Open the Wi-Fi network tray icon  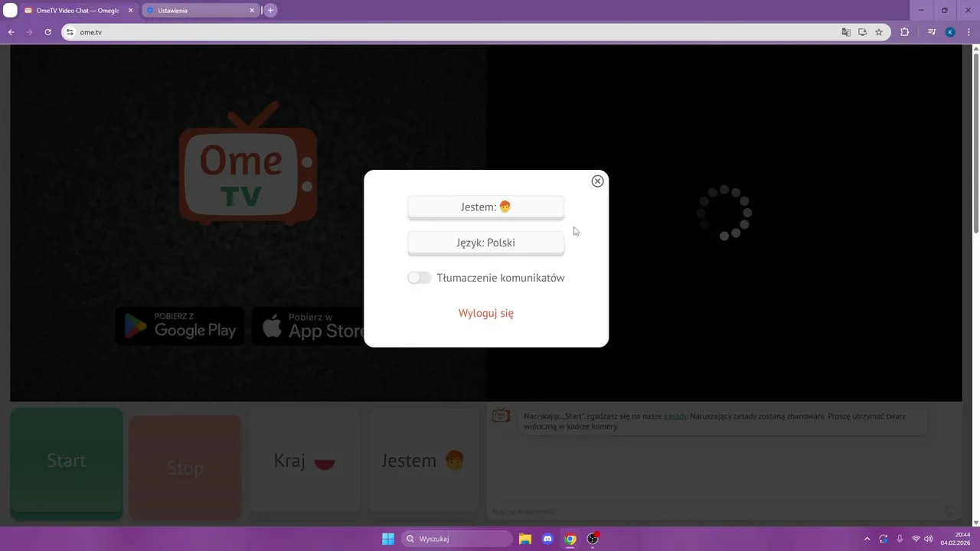[x=916, y=539]
